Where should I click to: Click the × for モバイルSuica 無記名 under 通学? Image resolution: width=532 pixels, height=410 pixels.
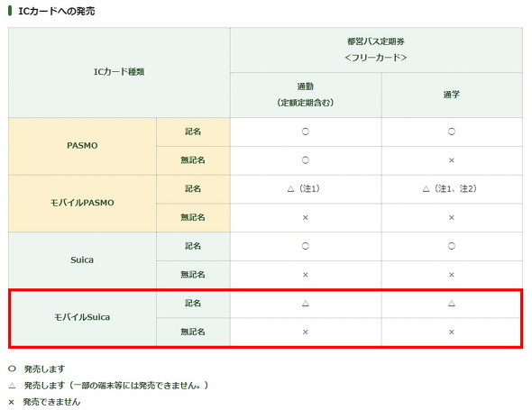[452, 332]
